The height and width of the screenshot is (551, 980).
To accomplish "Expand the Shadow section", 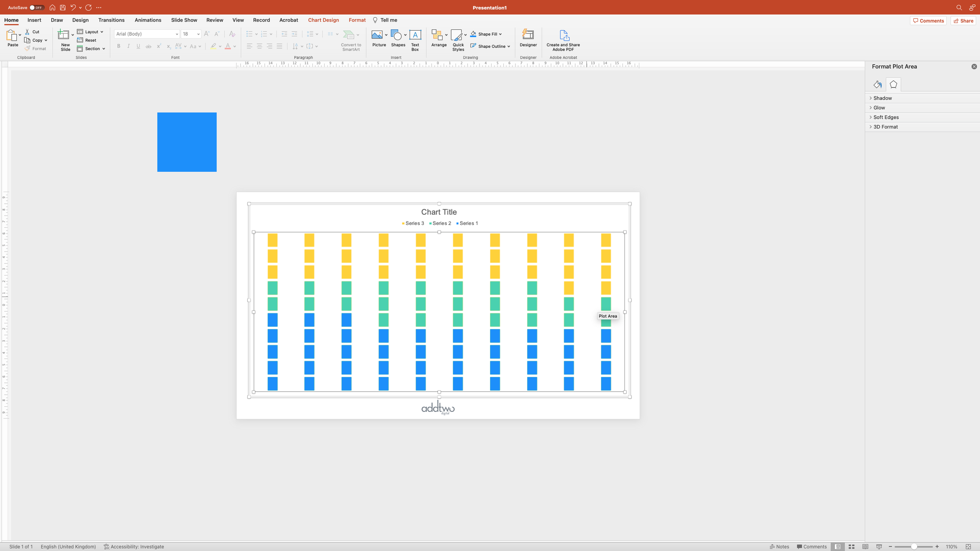I will (x=882, y=98).
